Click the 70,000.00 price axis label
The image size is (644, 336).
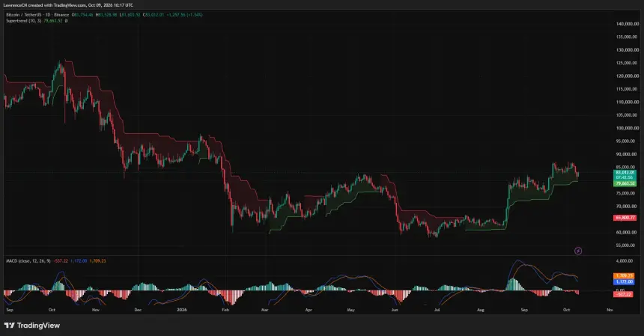coord(626,207)
